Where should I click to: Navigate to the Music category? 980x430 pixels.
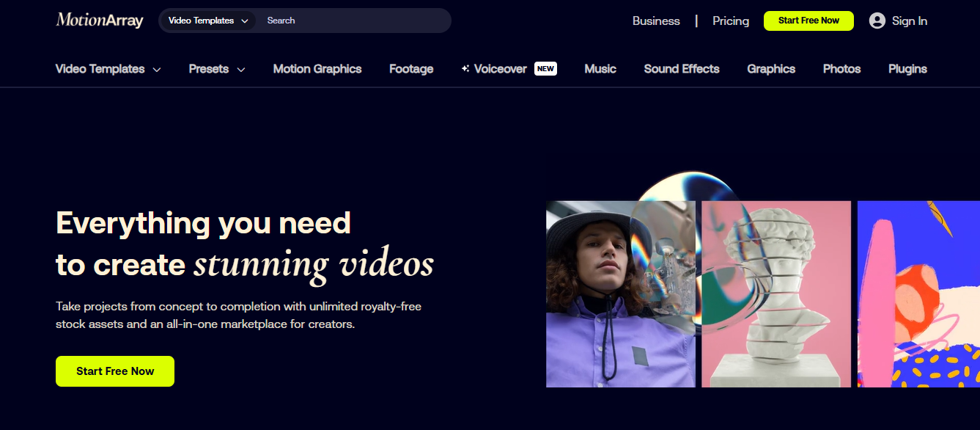point(600,68)
